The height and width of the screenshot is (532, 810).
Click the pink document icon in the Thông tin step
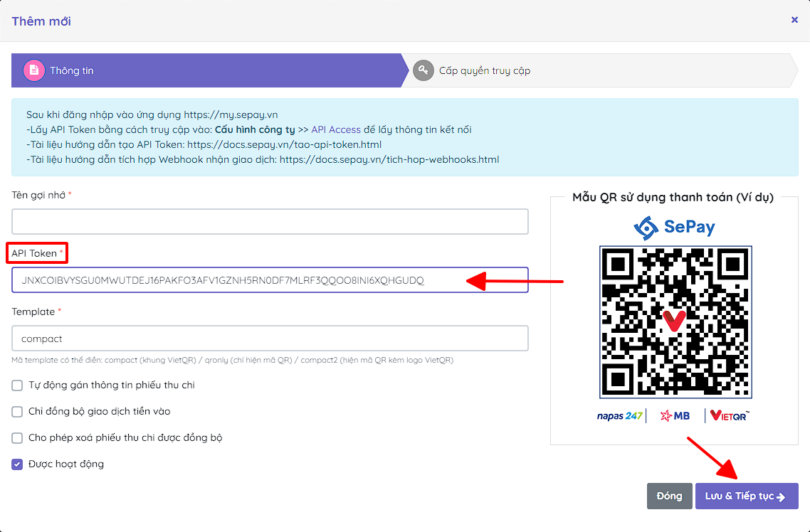(x=34, y=70)
